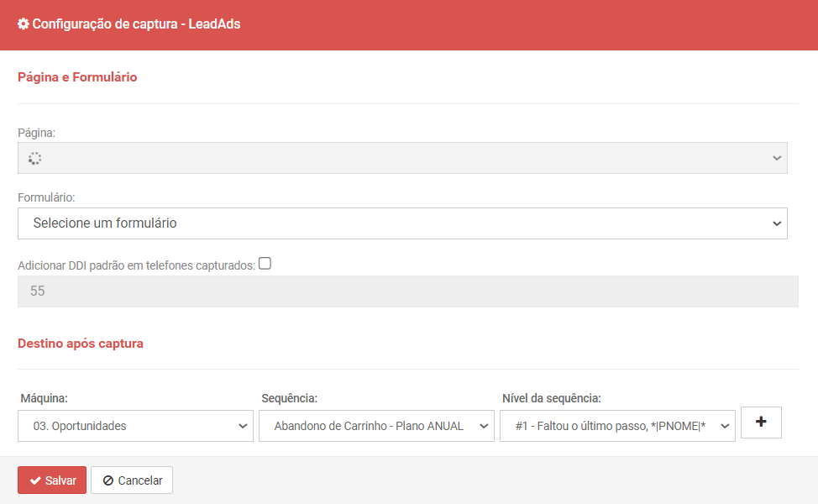The height and width of the screenshot is (504, 818).
Task: Click the 'Configuração de captura - LeadAds' title
Action: [136, 24]
